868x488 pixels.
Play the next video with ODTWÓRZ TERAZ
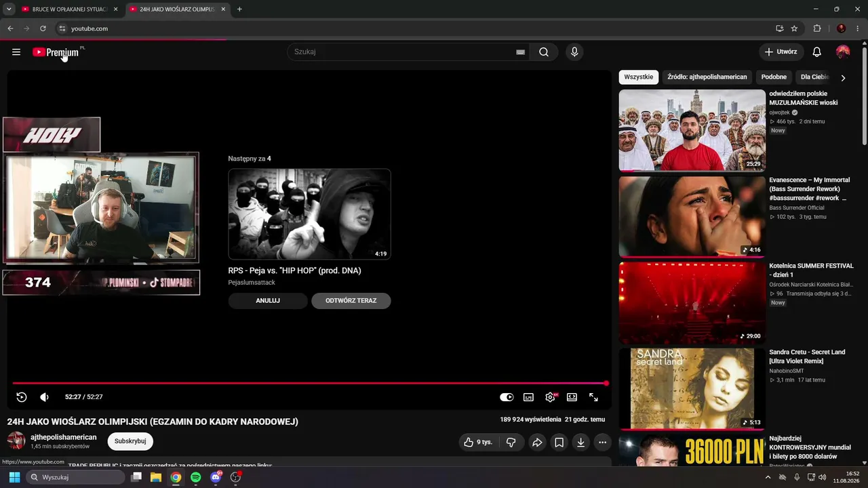(351, 301)
